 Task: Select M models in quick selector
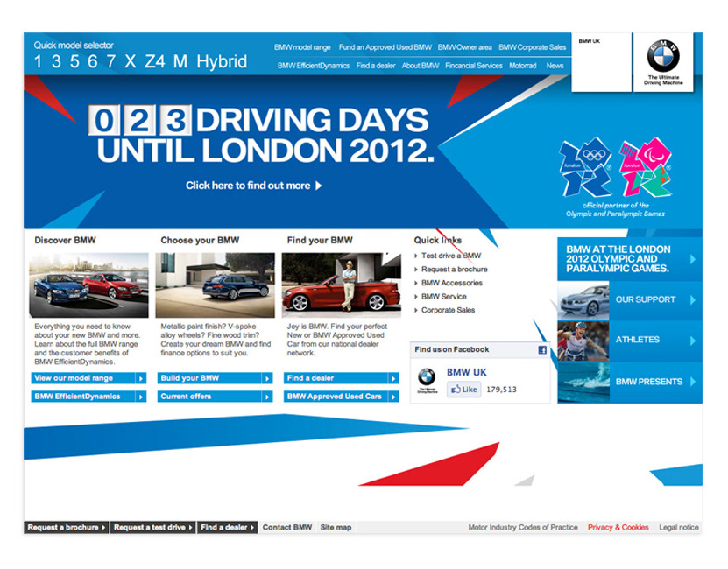[180, 61]
